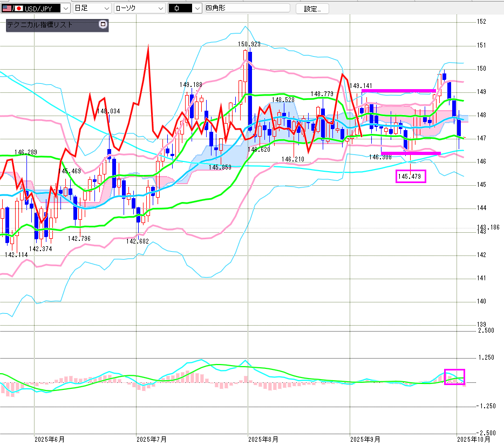
Task: Expand the テクニカル指標リスト panel using its square icon
Action: [x=103, y=24]
